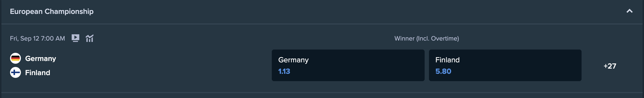644x98 pixels.
Task: Click the Winner (Incl. Overtime) market label
Action: coord(427,38)
